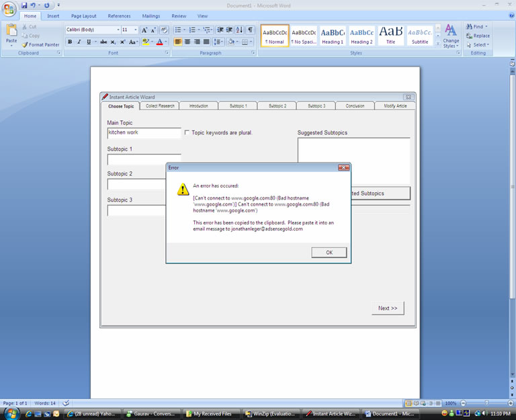Screen dimensions: 516x420
Task: Clear formatting icon
Action: 164,30
